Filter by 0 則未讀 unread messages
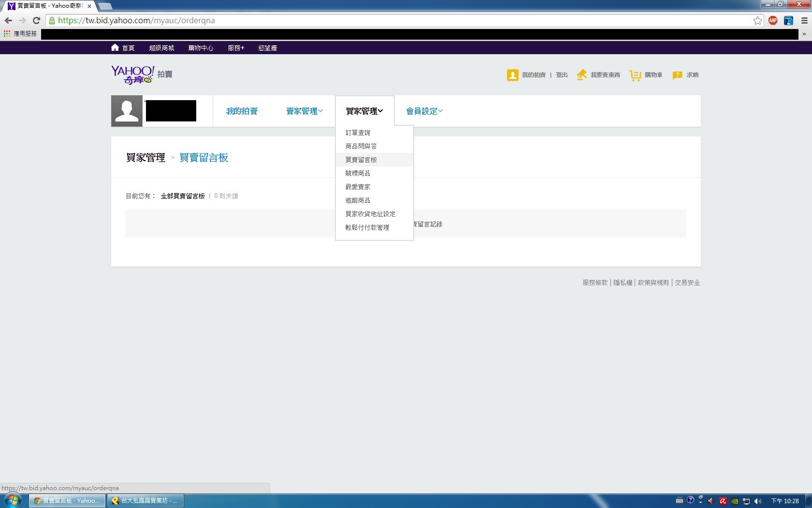This screenshot has width=812, height=508. [x=226, y=196]
